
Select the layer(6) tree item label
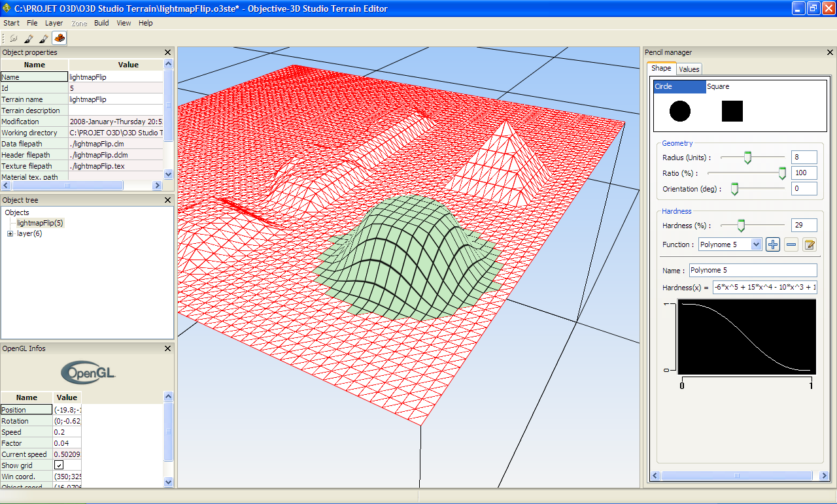[x=29, y=234]
